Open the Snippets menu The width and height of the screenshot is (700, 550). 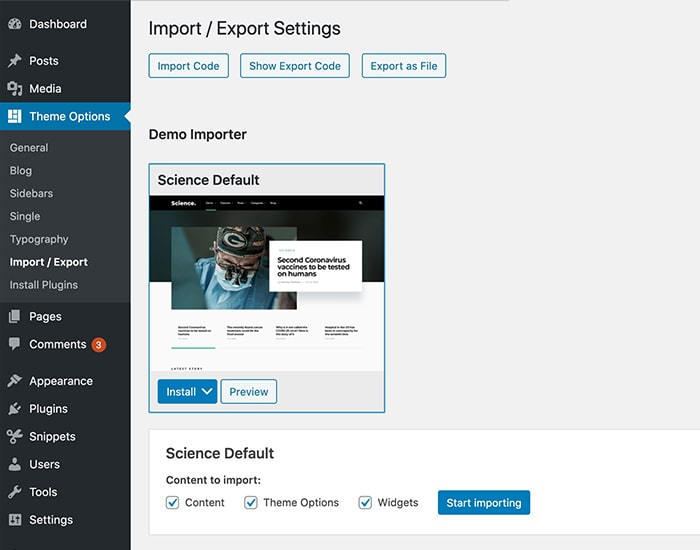tap(65, 436)
